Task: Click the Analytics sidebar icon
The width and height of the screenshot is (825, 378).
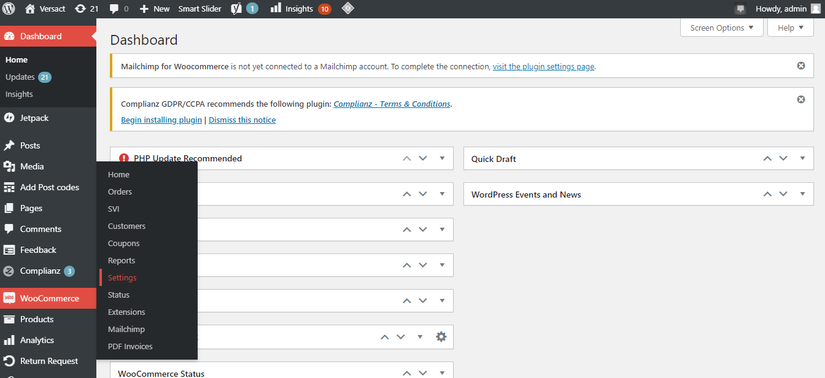Action: [9, 340]
